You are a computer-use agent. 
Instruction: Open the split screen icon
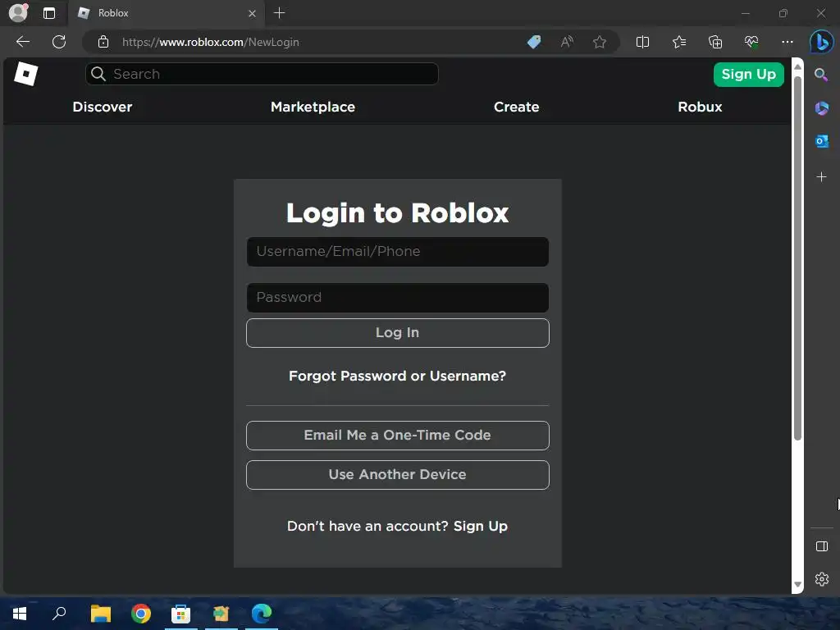(642, 42)
